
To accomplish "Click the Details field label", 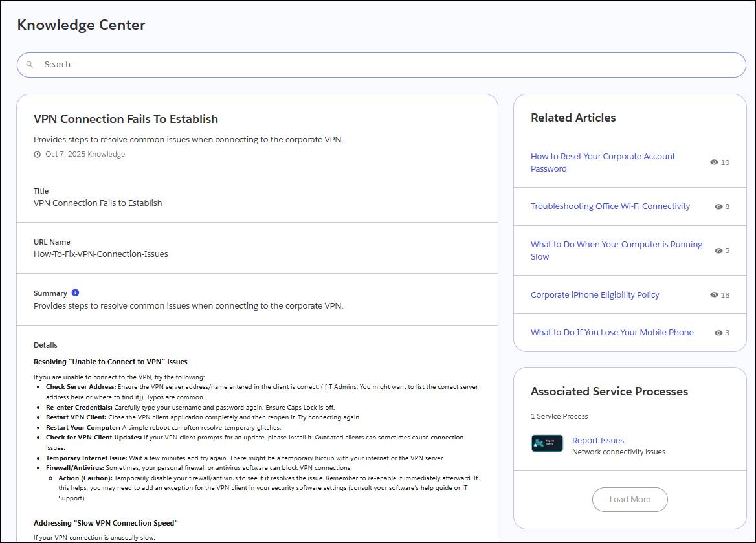I will coord(45,346).
